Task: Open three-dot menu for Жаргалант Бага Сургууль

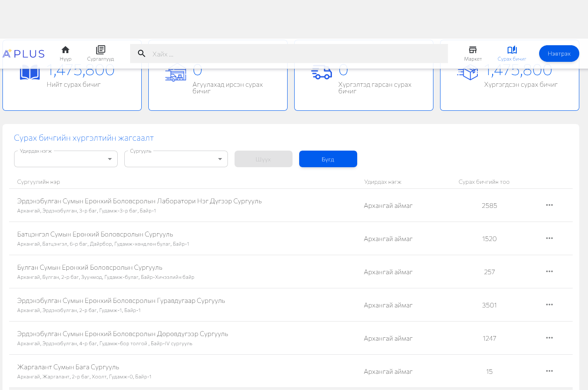Action: point(549,371)
